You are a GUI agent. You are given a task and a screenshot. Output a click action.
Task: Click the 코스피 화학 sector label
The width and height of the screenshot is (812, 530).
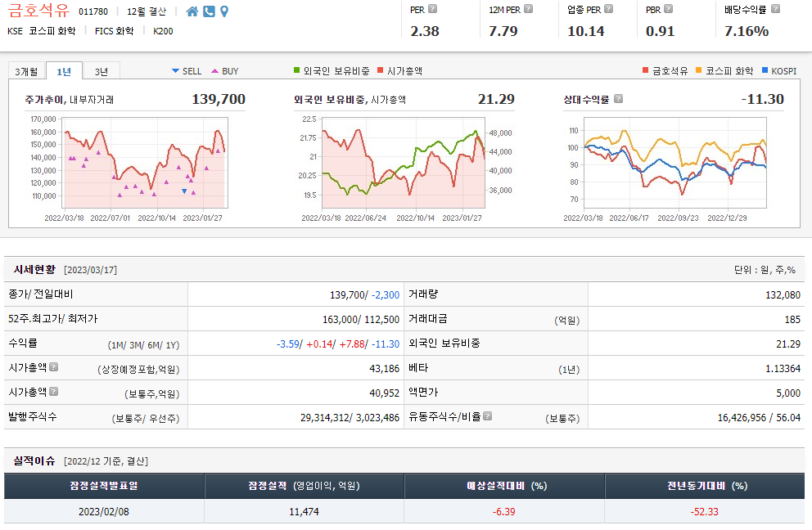pos(52,31)
